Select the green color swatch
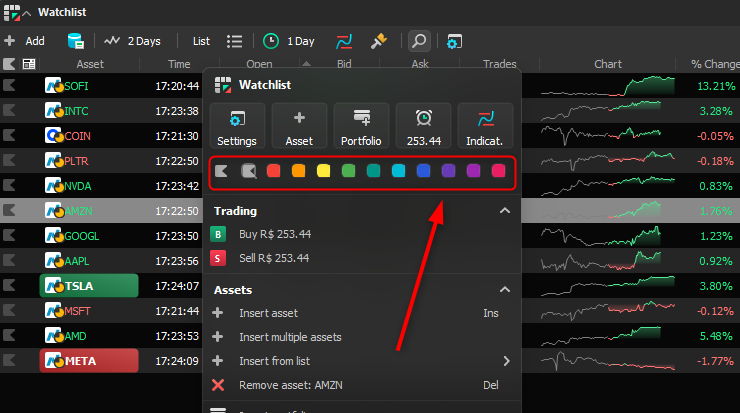Viewport: 740px width, 413px height. [x=349, y=171]
